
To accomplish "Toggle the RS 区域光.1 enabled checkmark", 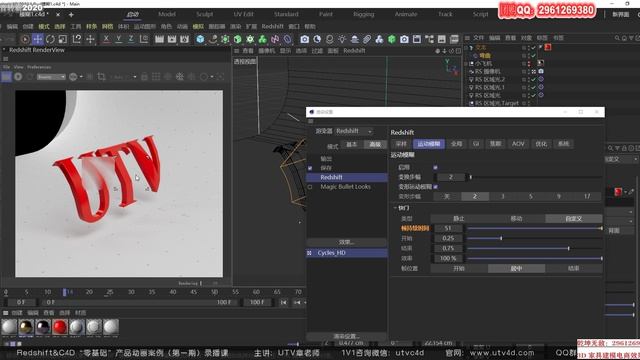I will click(533, 87).
